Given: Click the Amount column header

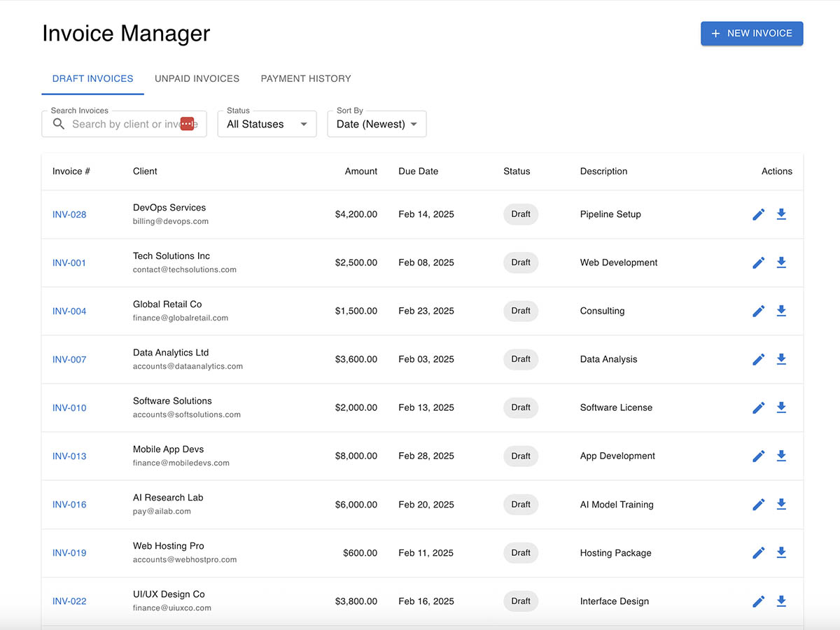Looking at the screenshot, I should click(361, 171).
